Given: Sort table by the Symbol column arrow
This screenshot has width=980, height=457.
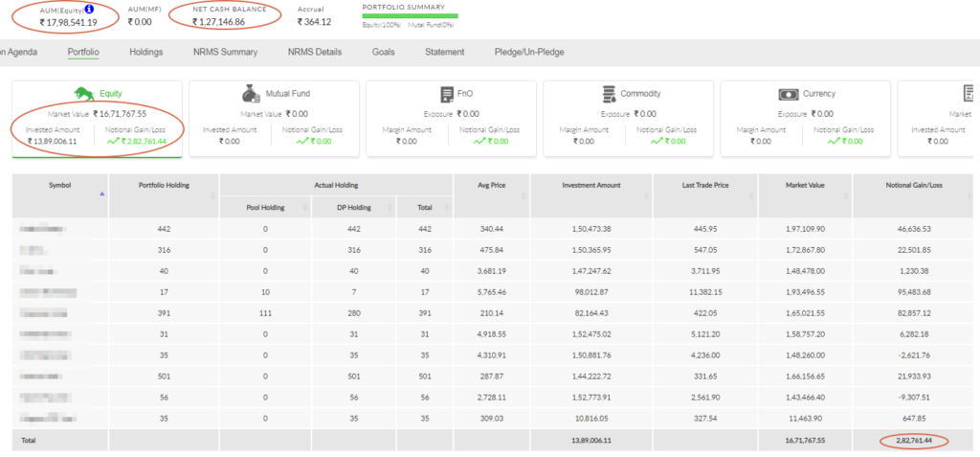Looking at the screenshot, I should [x=101, y=194].
